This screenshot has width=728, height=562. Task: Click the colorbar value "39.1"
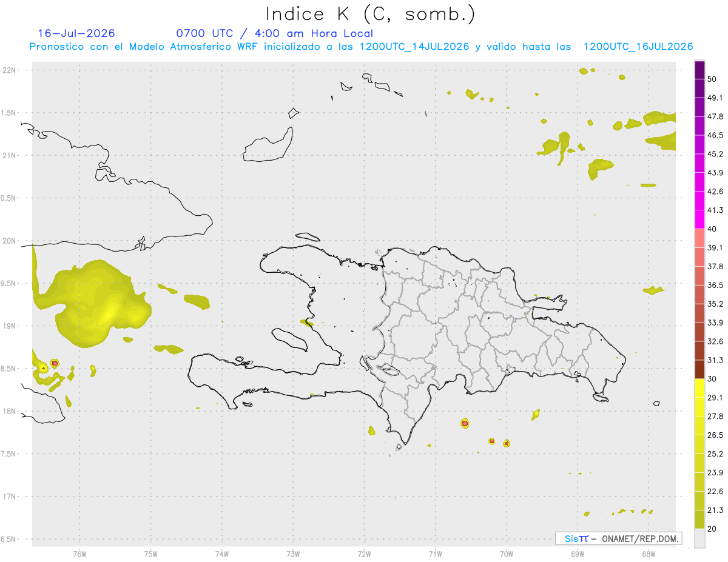coord(716,248)
